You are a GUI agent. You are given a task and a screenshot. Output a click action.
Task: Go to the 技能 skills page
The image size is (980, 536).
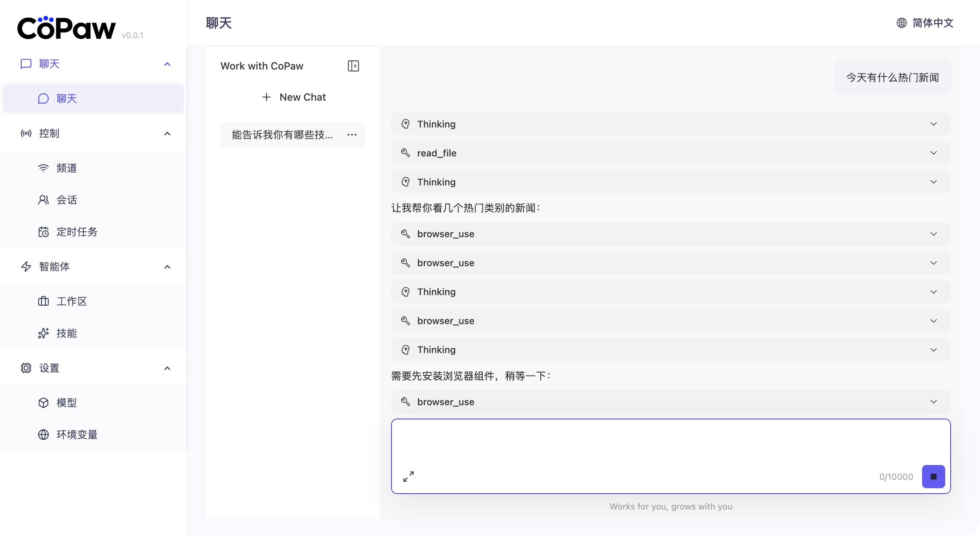coord(67,333)
